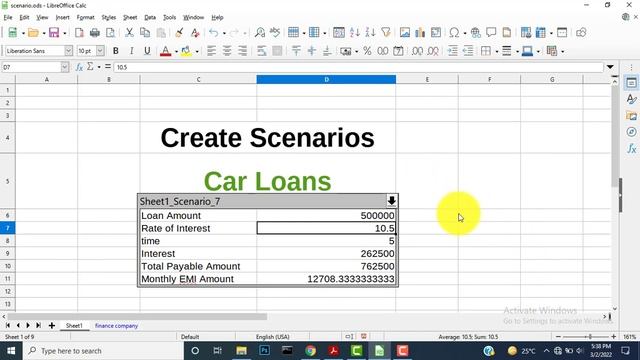Image resolution: width=640 pixels, height=360 pixels.
Task: Go to the first sheet navigation button
Action: [x=8, y=325]
